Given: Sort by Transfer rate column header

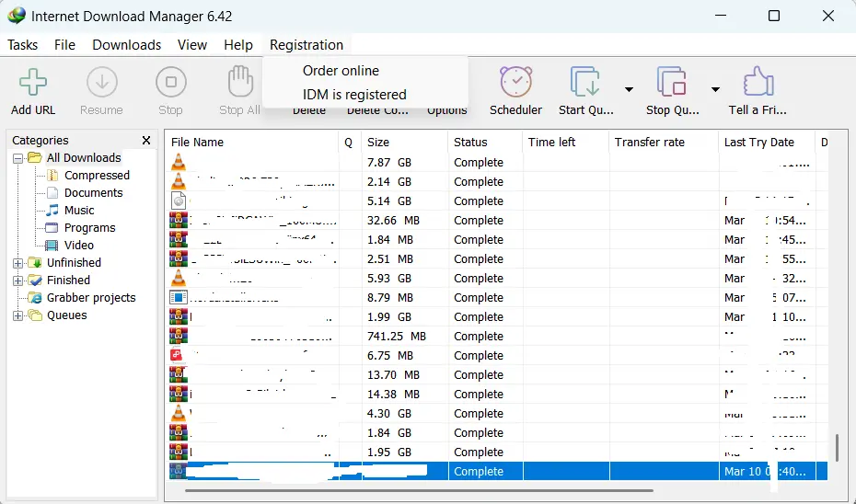Looking at the screenshot, I should (664, 143).
